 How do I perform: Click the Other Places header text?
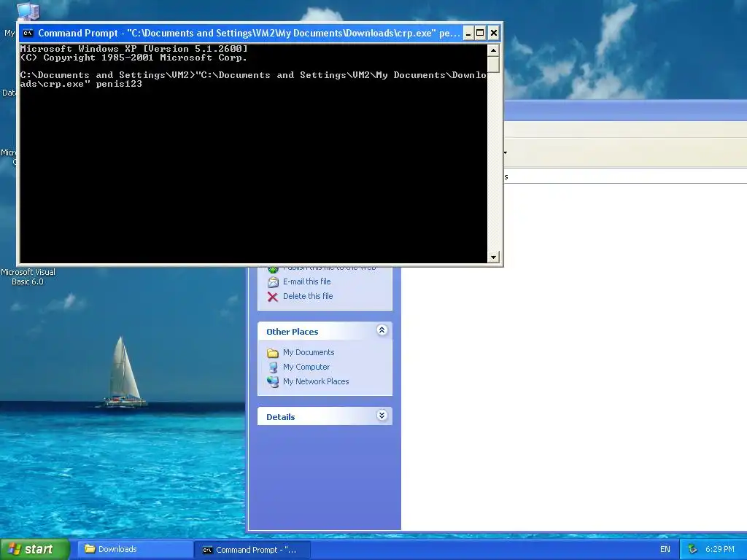(x=292, y=332)
